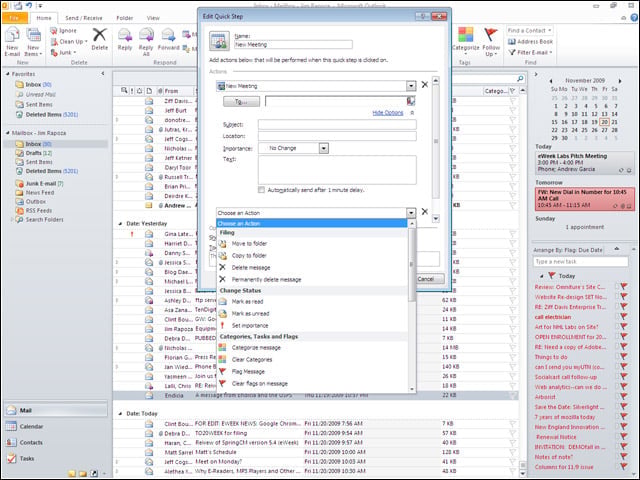Click Cancel in Edit Quick Step dialog
Screen dimensions: 640x480
(429, 279)
